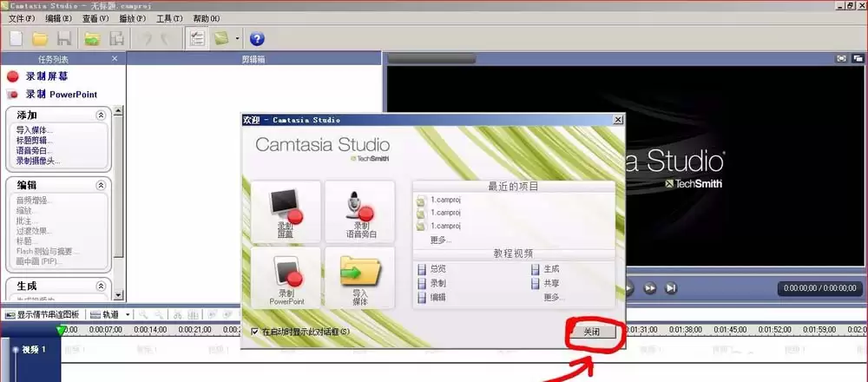Click the New project toolbar icon
868x382 pixels.
coord(16,39)
